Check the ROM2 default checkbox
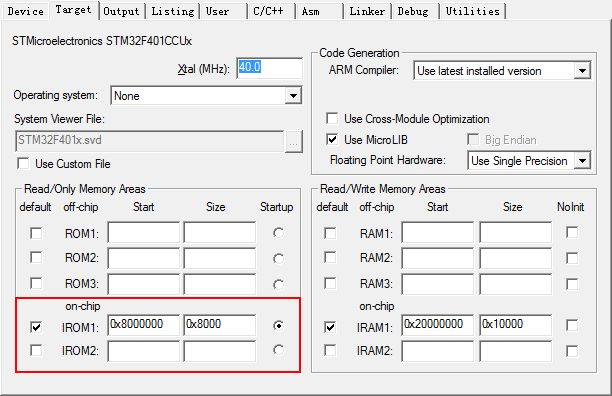Screen dimensions: 612x396 point(36,257)
